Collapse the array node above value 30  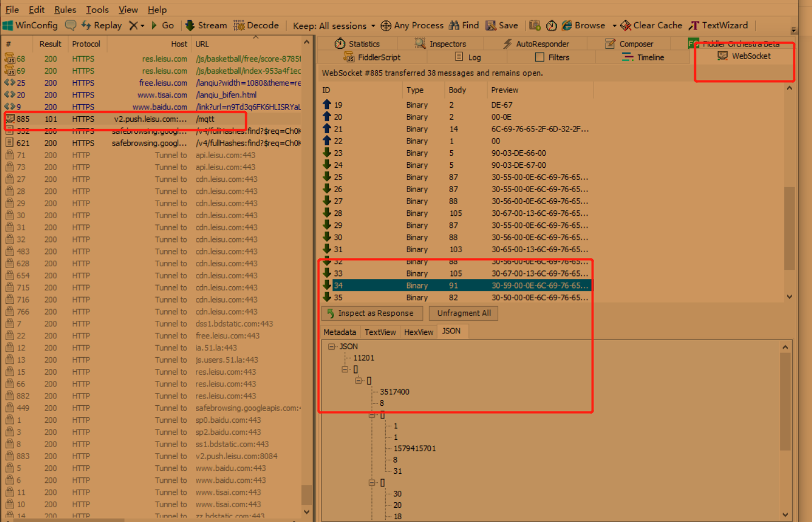(372, 482)
